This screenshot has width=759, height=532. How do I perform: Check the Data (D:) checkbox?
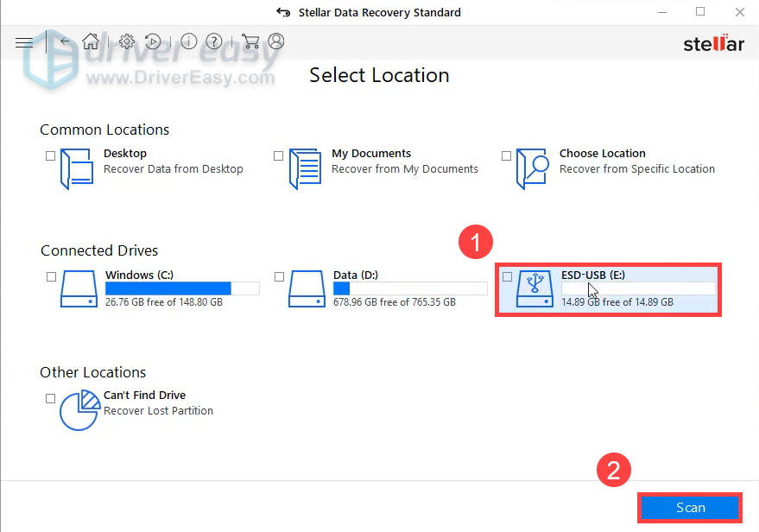tap(279, 277)
